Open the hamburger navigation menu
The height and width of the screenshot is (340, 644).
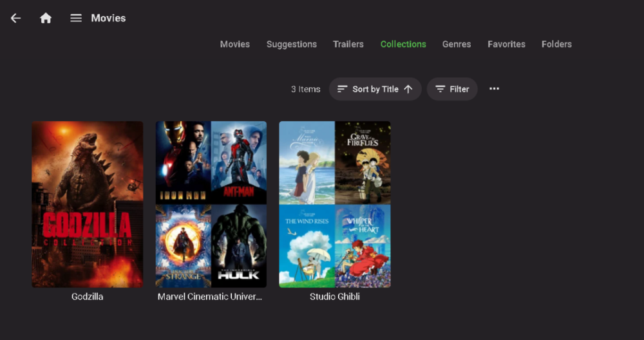76,18
